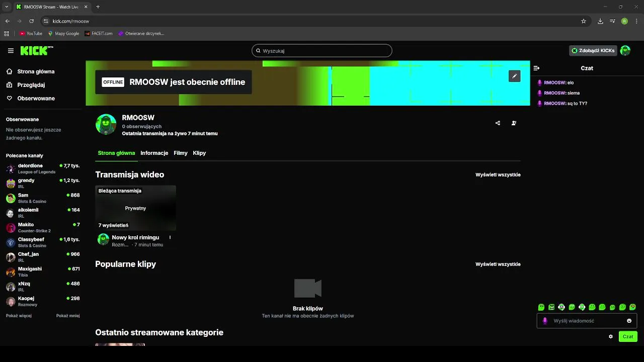Open the Chrome three-dot menu
The width and height of the screenshot is (644, 362).
click(636, 21)
